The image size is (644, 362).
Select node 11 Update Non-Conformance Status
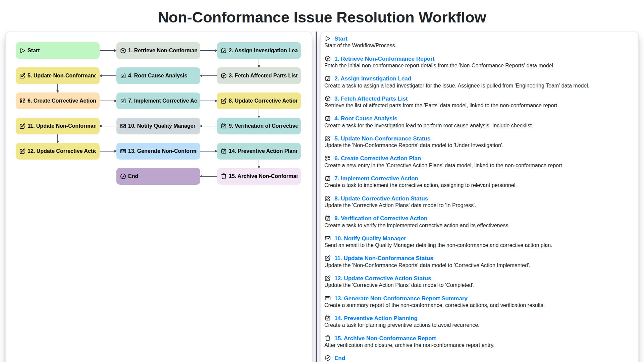pyautogui.click(x=57, y=126)
